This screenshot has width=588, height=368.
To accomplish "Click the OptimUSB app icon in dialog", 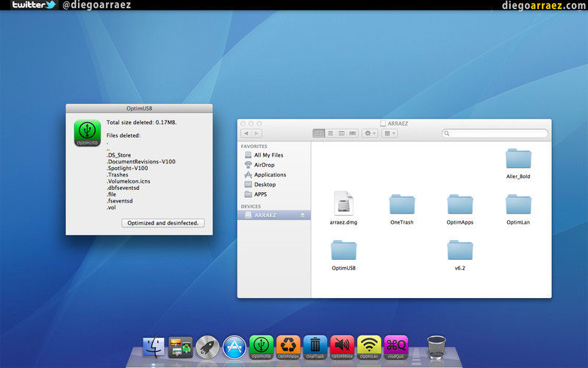I will click(87, 133).
